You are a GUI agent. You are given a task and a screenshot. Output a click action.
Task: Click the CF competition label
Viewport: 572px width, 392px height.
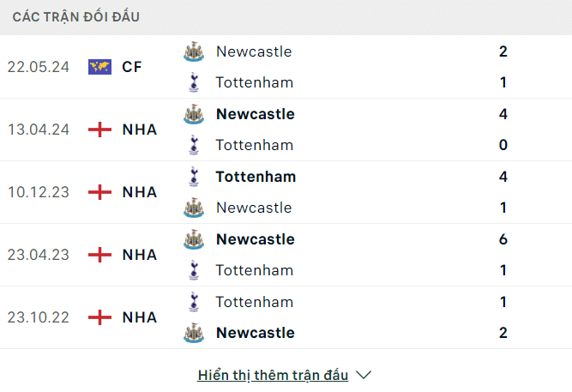132,67
